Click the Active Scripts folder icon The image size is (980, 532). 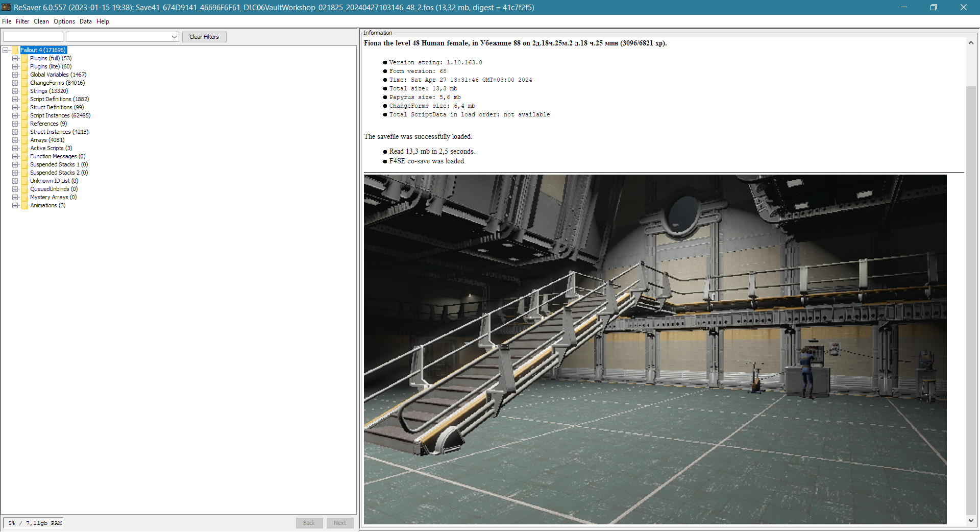[24, 148]
